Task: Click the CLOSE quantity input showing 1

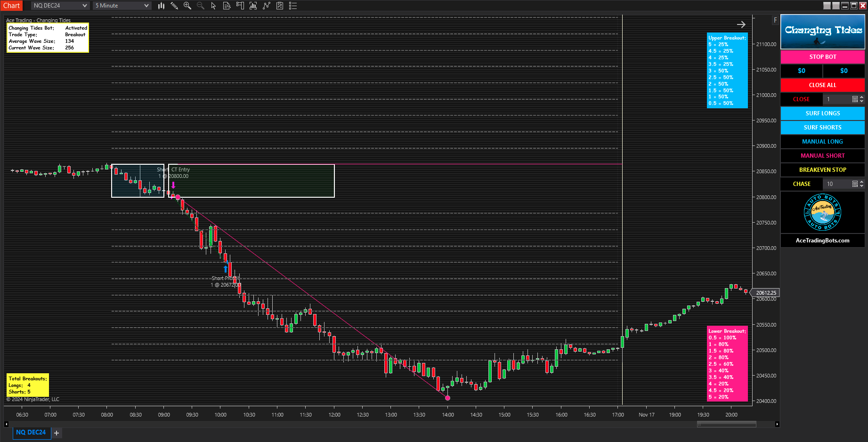Action: 837,99
